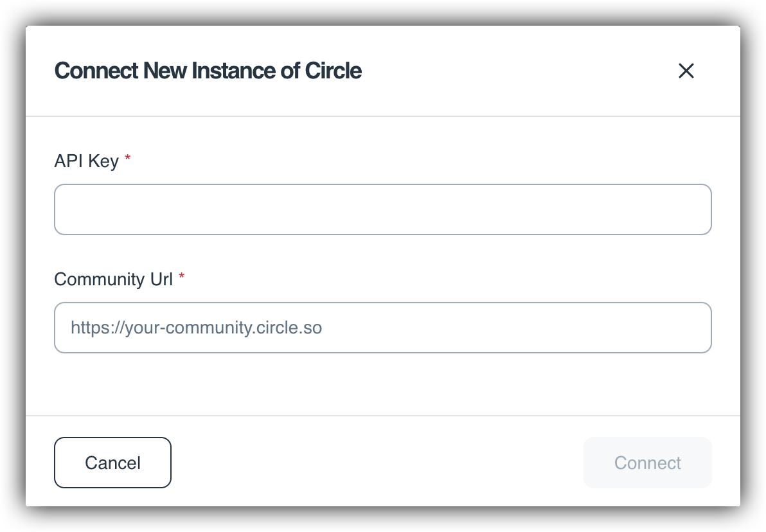Image resolution: width=766 pixels, height=532 pixels.
Task: Click the red asterisk beside Community Url
Action: [182, 277]
